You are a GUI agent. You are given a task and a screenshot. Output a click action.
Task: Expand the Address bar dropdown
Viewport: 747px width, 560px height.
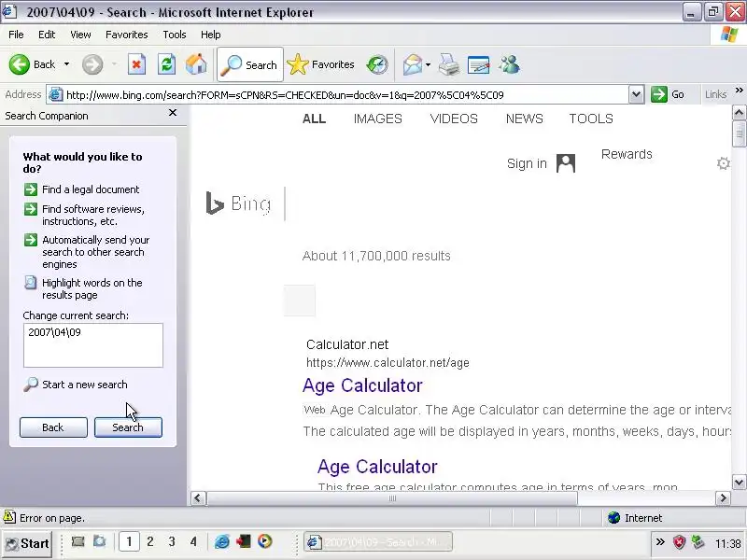[x=637, y=94]
